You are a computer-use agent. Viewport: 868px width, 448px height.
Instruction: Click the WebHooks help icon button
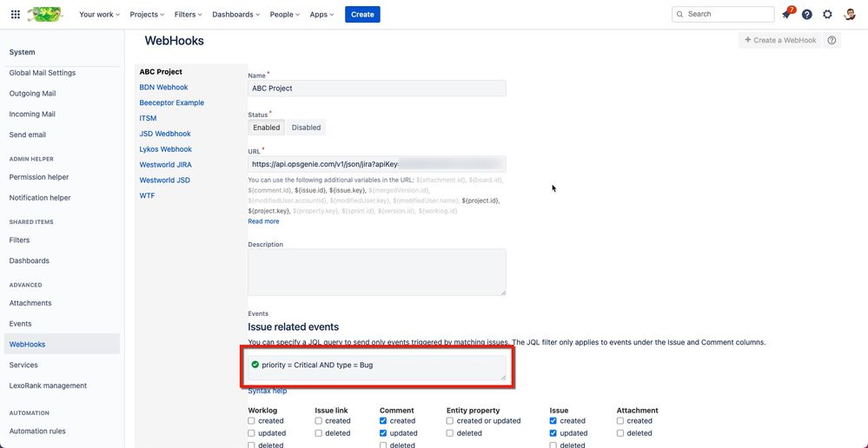(832, 41)
